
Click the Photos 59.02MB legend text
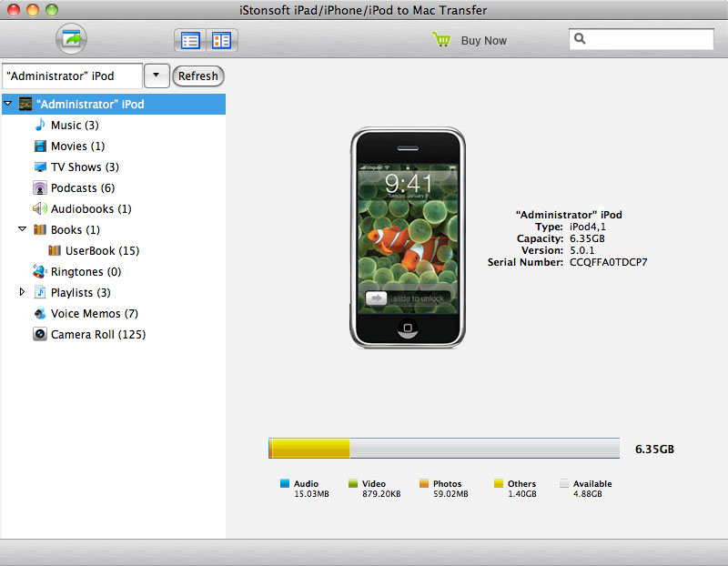point(450,489)
